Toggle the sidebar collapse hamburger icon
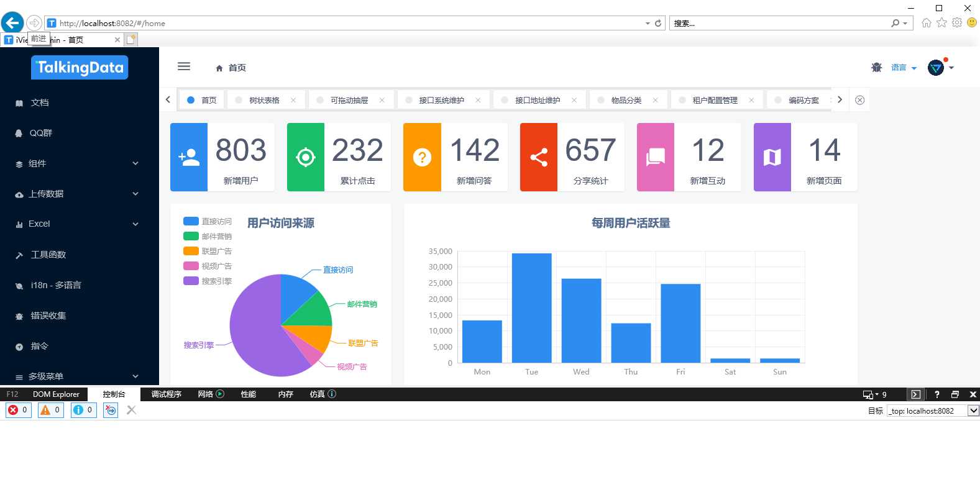This screenshot has width=980, height=477. (184, 66)
